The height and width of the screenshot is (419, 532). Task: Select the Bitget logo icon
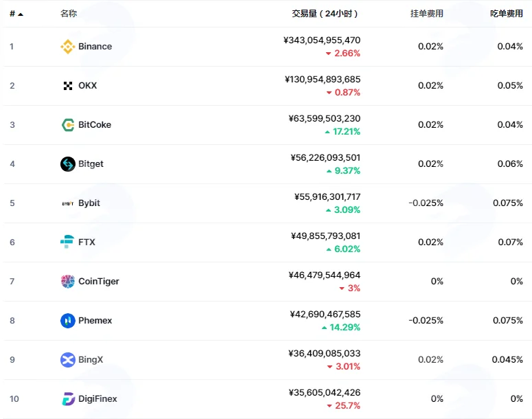(68, 164)
